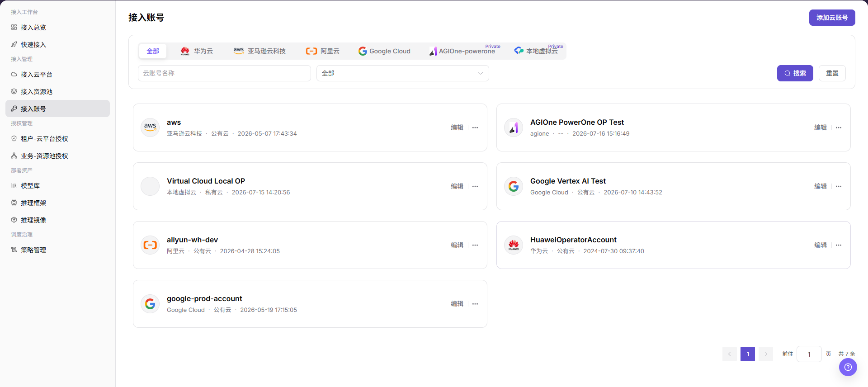868x387 pixels.
Task: Open more options for HuaweiOperatorAccount
Action: point(839,245)
